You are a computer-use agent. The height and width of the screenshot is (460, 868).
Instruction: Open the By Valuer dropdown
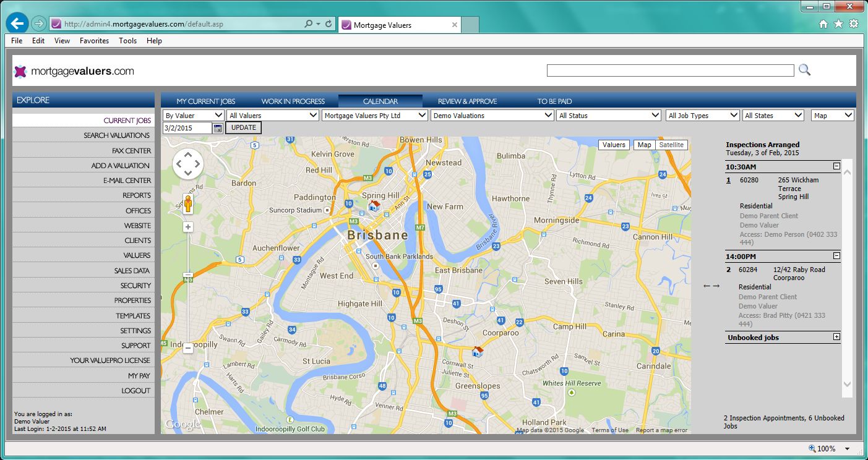click(193, 115)
